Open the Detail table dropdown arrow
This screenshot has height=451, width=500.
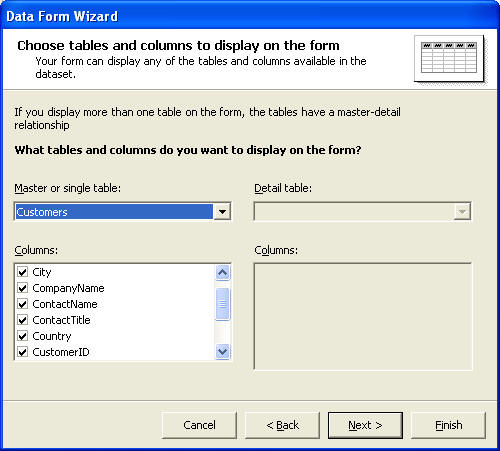point(462,212)
